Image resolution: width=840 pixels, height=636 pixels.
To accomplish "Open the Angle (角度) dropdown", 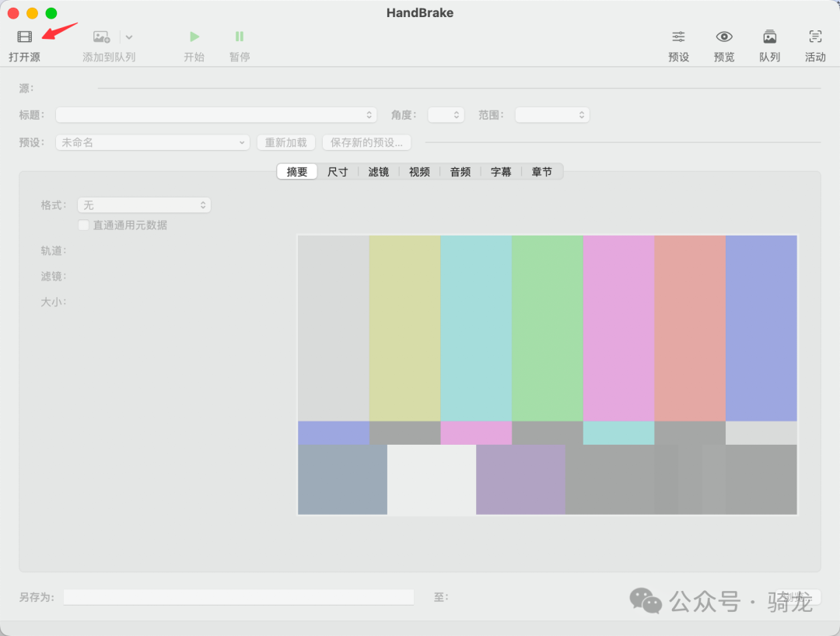I will [446, 115].
